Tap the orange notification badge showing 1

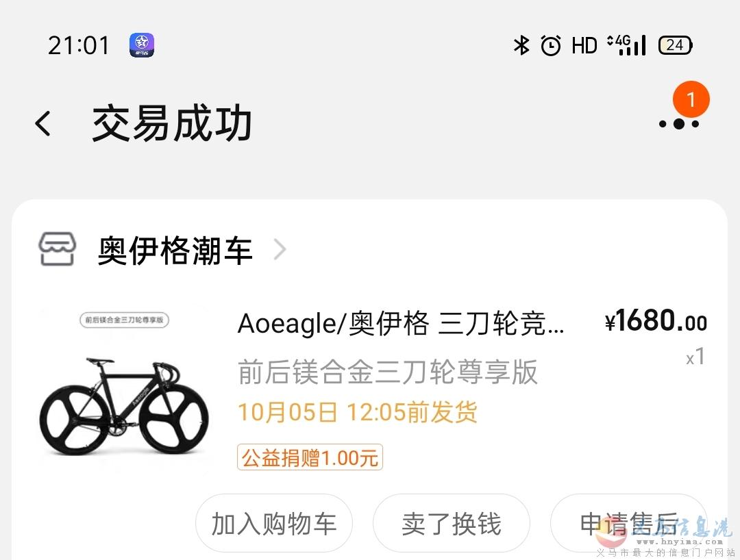click(691, 99)
